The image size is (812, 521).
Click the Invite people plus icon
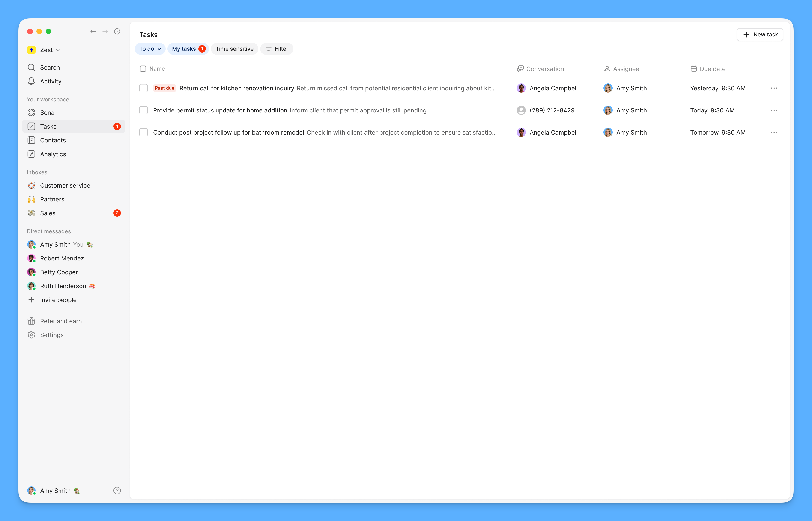tap(31, 300)
